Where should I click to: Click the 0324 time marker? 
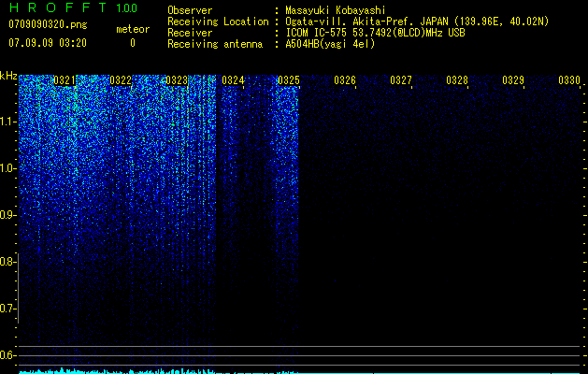click(233, 80)
